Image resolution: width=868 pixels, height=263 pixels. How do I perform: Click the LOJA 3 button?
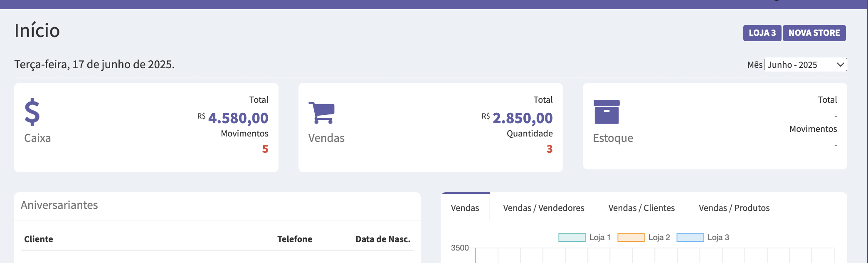coord(762,33)
